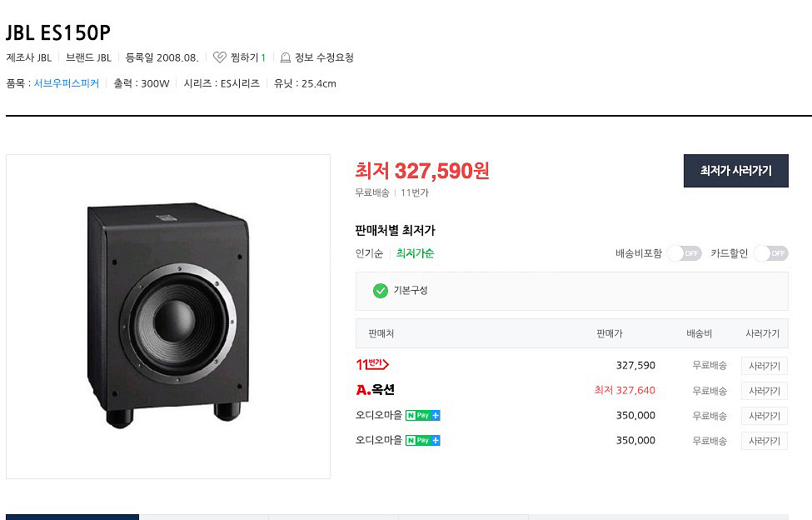Click the first 오디오마을 N Pay badge
The width and height of the screenshot is (812, 520).
coord(422,415)
